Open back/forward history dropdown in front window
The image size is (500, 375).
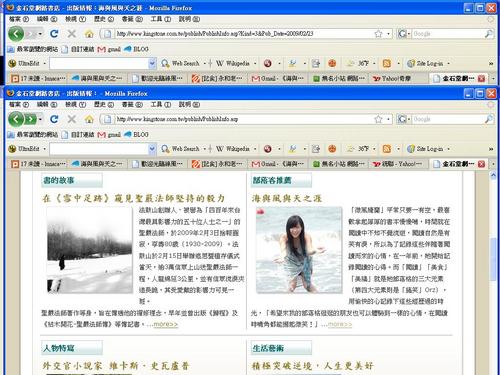(x=40, y=119)
